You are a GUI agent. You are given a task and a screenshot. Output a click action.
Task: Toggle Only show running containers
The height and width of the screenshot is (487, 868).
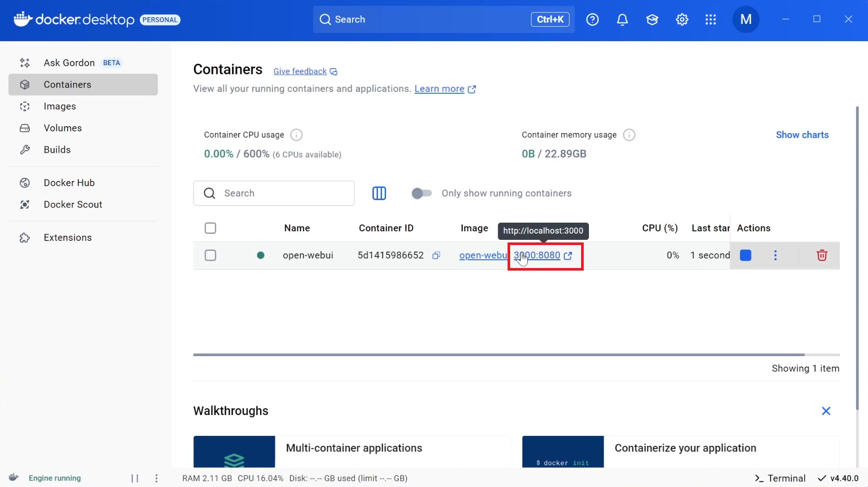[x=421, y=193]
